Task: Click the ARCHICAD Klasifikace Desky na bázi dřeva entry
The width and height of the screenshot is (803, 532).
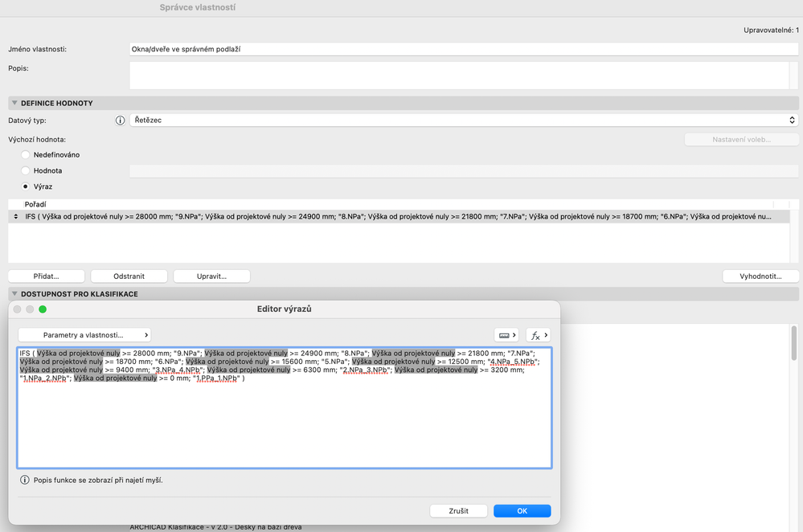Action: point(215,527)
